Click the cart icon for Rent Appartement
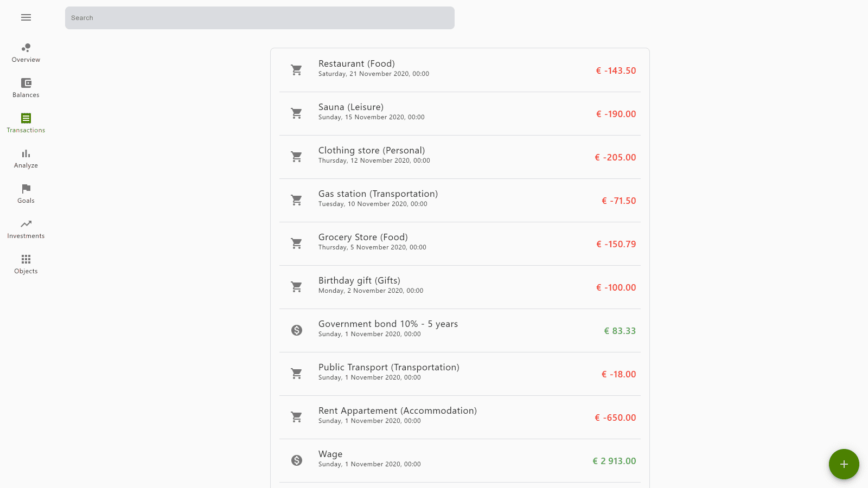This screenshot has width=868, height=488. 297,417
